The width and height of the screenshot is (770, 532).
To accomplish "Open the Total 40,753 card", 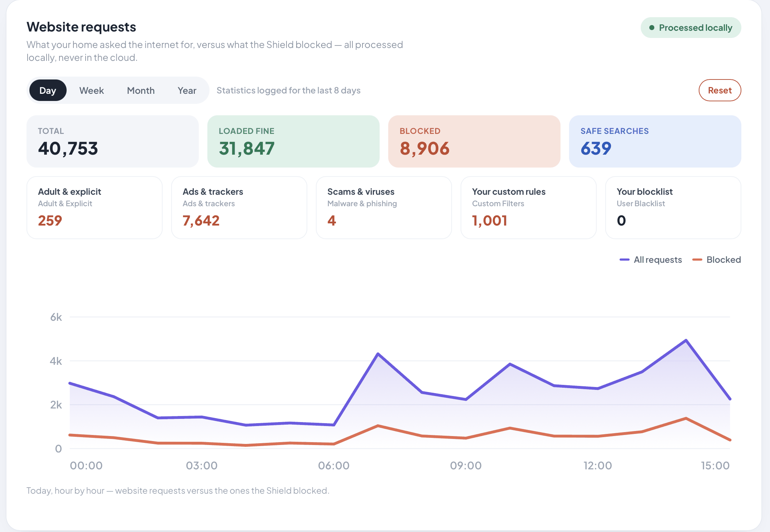I will (112, 141).
